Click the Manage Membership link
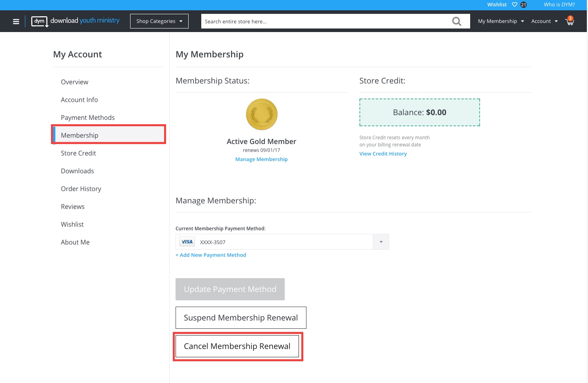The image size is (588, 383). tap(261, 159)
